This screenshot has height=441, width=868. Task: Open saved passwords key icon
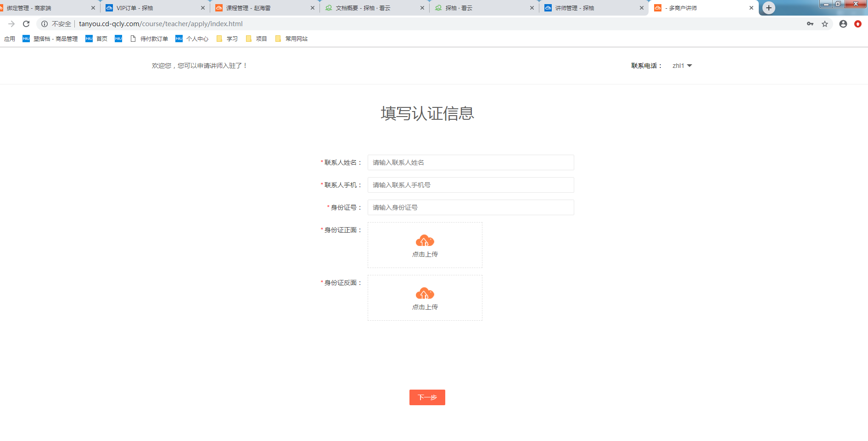(x=810, y=24)
